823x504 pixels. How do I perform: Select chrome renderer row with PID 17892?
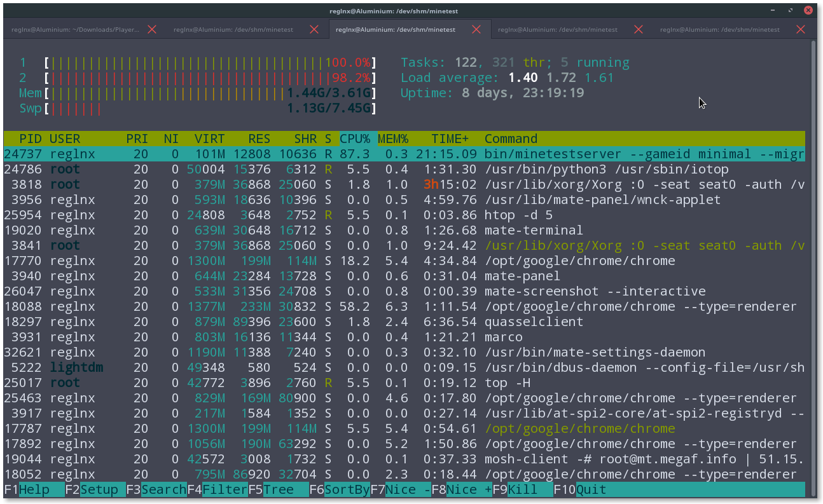click(x=404, y=444)
